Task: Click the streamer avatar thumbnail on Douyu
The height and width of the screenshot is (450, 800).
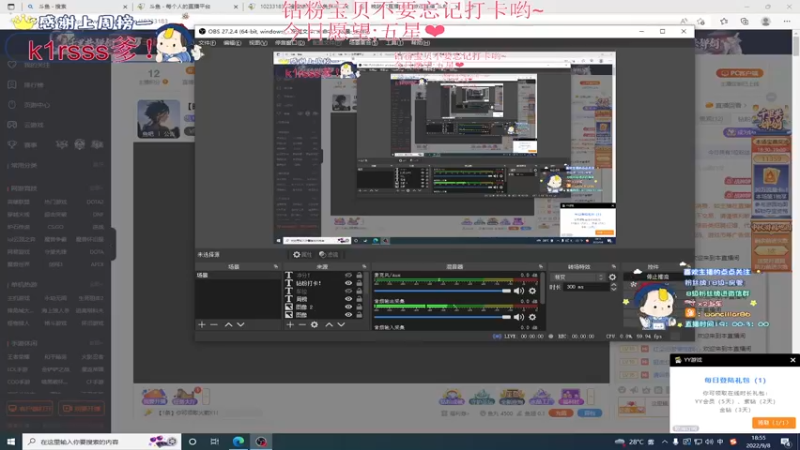Action: click(x=158, y=119)
